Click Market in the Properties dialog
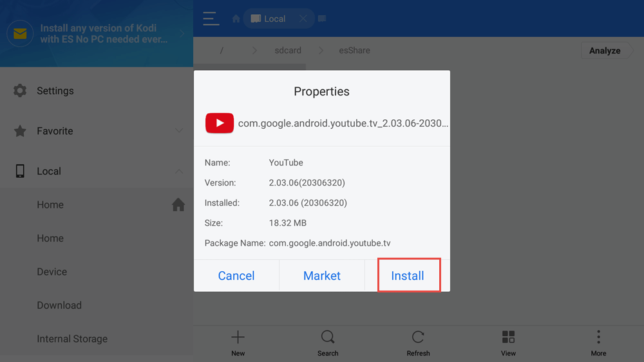 click(322, 275)
